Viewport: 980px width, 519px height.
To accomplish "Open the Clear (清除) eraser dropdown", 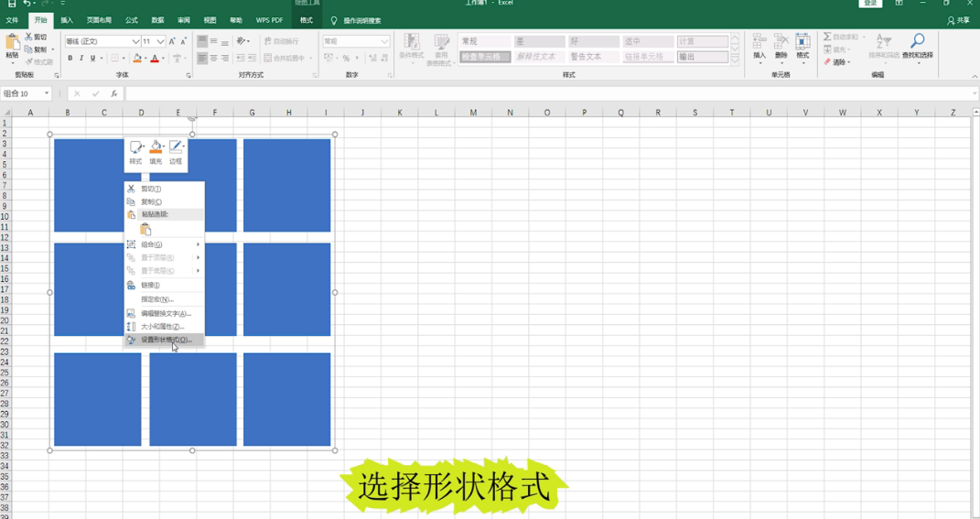I will pos(837,62).
